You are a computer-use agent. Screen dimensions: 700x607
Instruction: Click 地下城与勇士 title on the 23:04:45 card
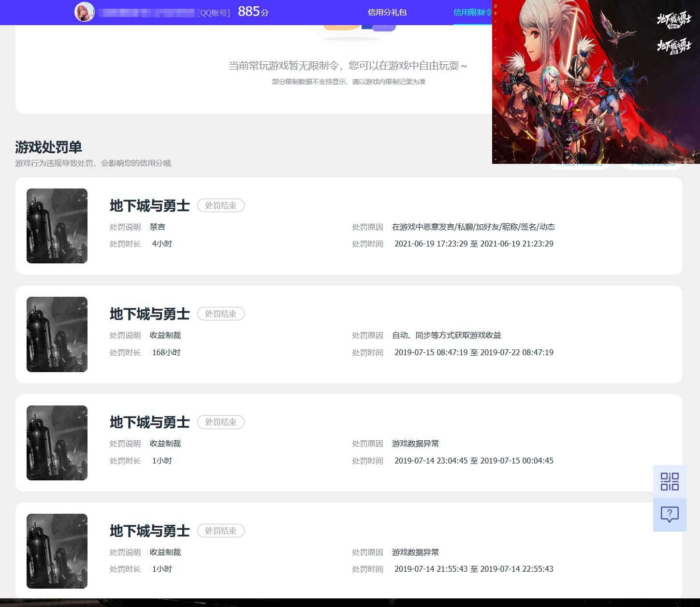150,422
